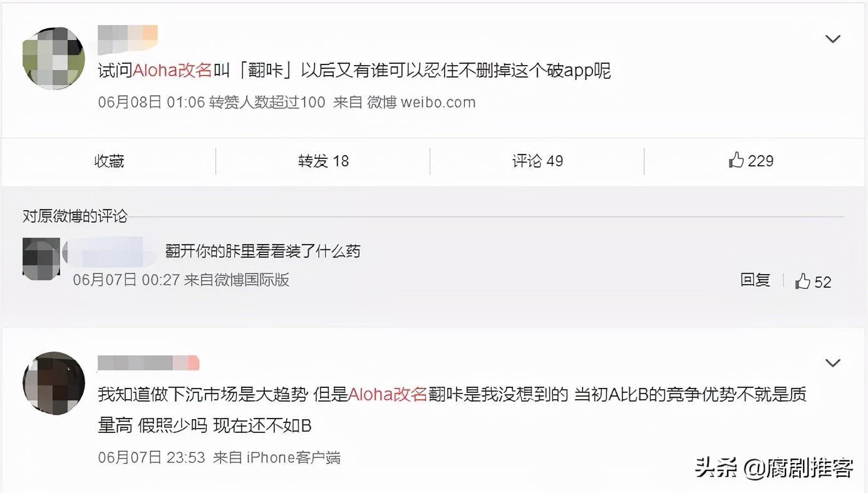Click iPhone客户端 source link
The height and width of the screenshot is (493, 868).
pyautogui.click(x=293, y=457)
